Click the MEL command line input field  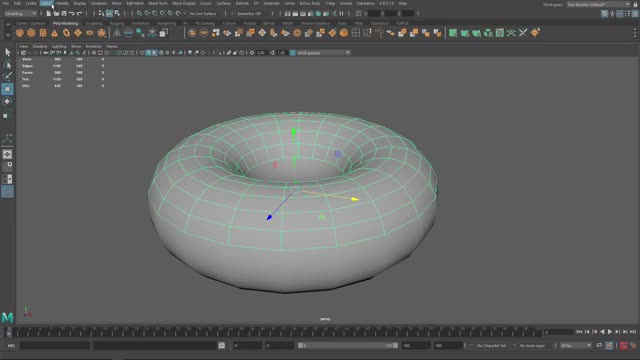[x=55, y=346]
